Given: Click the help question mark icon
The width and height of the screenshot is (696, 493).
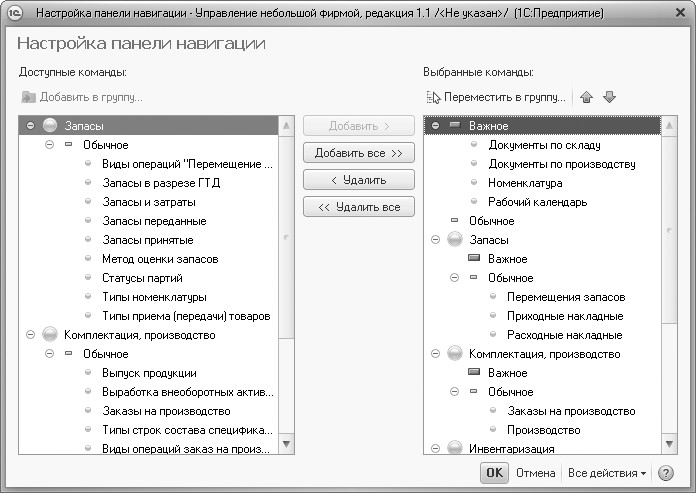Looking at the screenshot, I should (x=666, y=473).
